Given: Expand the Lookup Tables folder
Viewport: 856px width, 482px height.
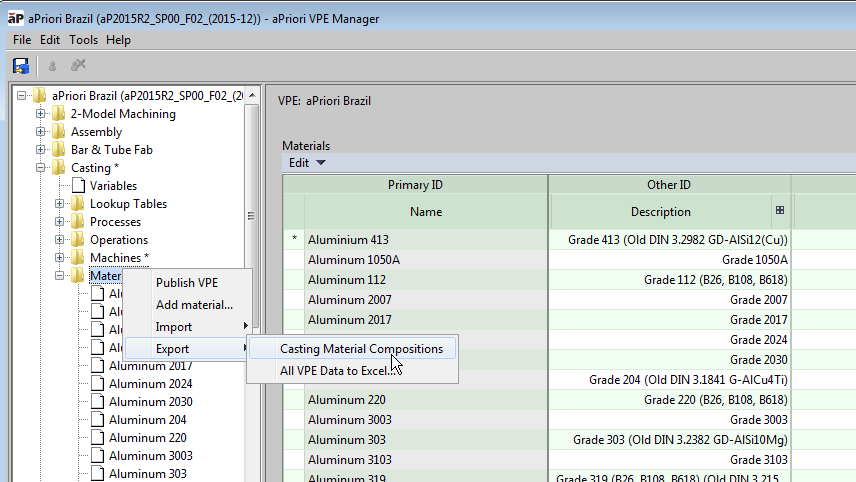Looking at the screenshot, I should point(60,204).
